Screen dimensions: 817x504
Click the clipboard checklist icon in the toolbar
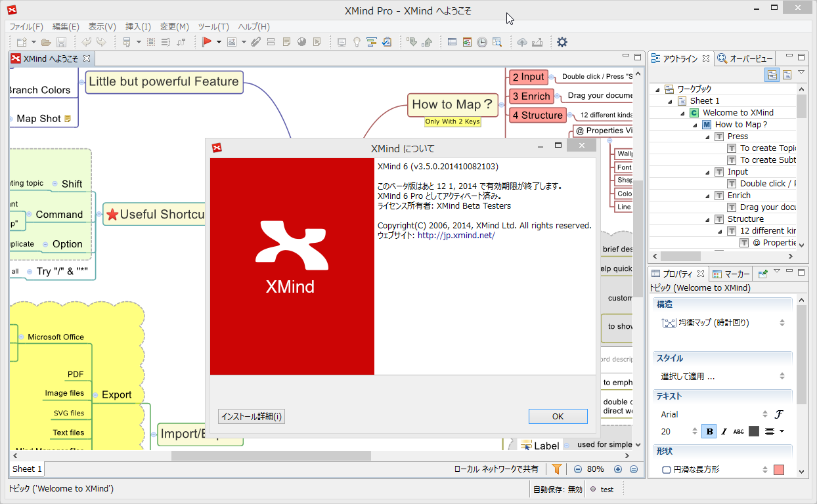pos(387,42)
